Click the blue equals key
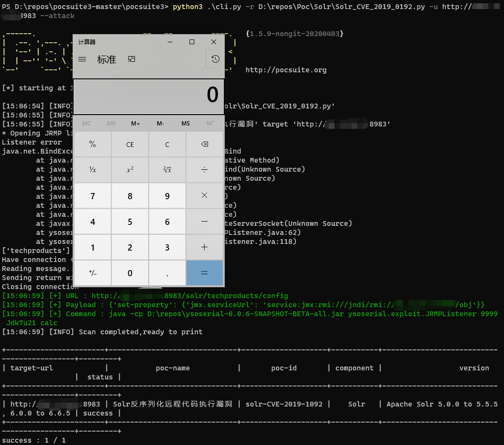504x445 pixels. tap(204, 273)
